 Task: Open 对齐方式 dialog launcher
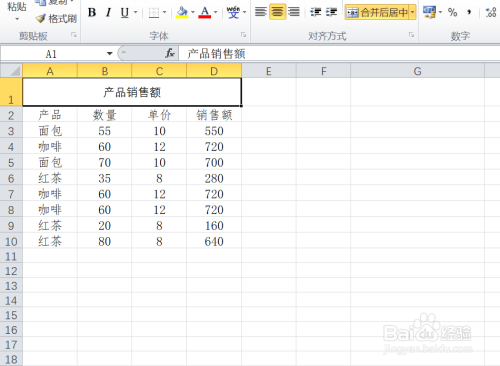tap(412, 35)
